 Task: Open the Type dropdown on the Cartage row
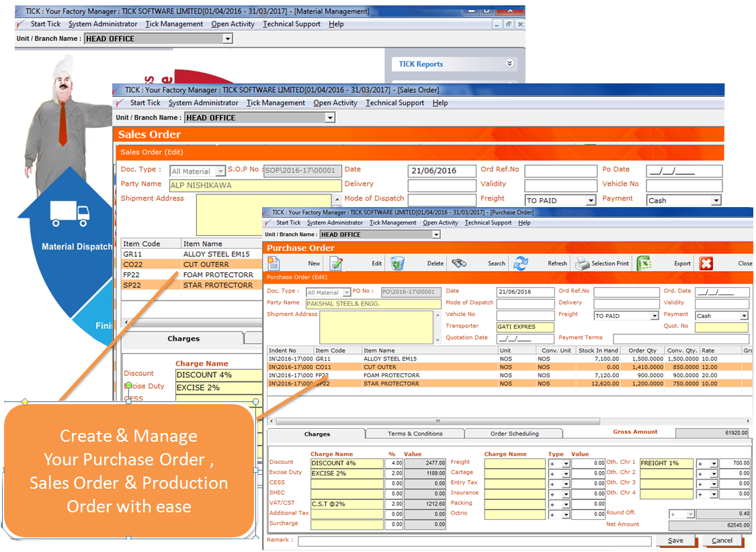point(566,474)
